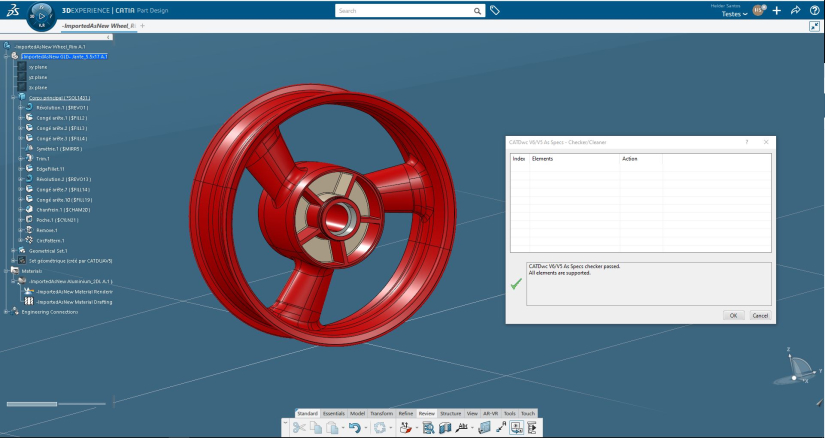The width and height of the screenshot is (825, 438).
Task: Switch to the Essentials tab
Action: (333, 412)
